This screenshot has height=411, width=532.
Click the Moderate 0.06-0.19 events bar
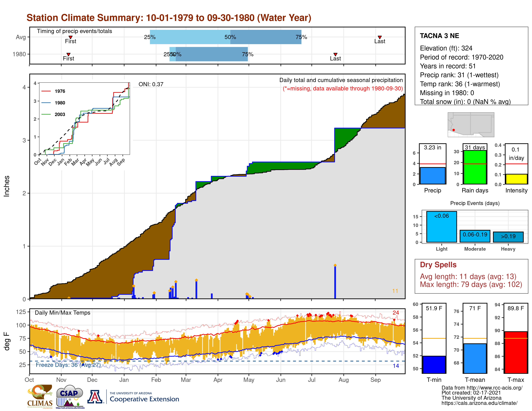tap(475, 236)
